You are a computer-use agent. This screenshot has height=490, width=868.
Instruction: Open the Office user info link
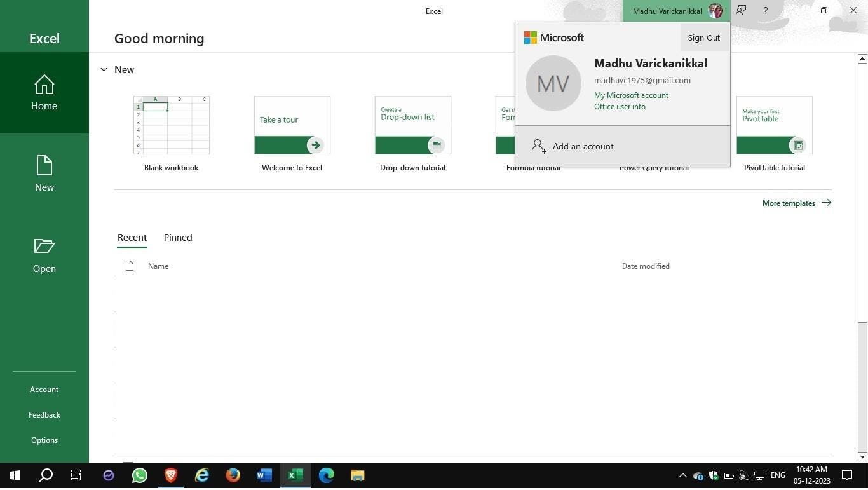click(x=620, y=107)
